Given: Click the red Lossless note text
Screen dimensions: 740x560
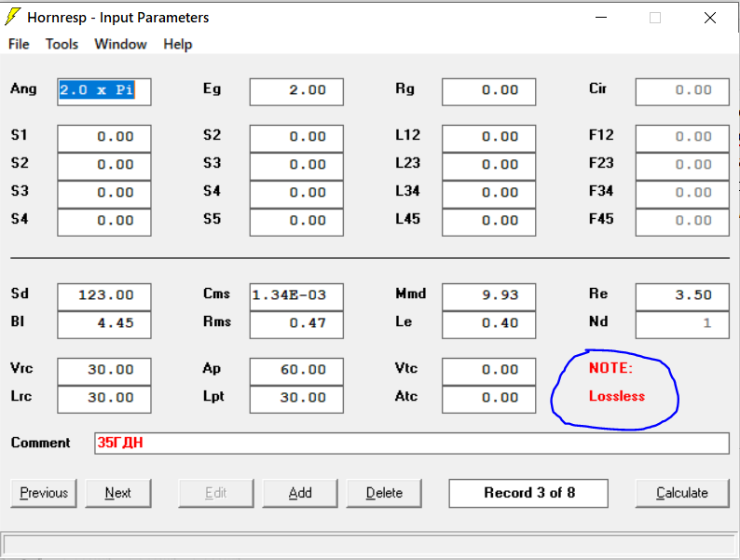Looking at the screenshot, I should click(617, 396).
